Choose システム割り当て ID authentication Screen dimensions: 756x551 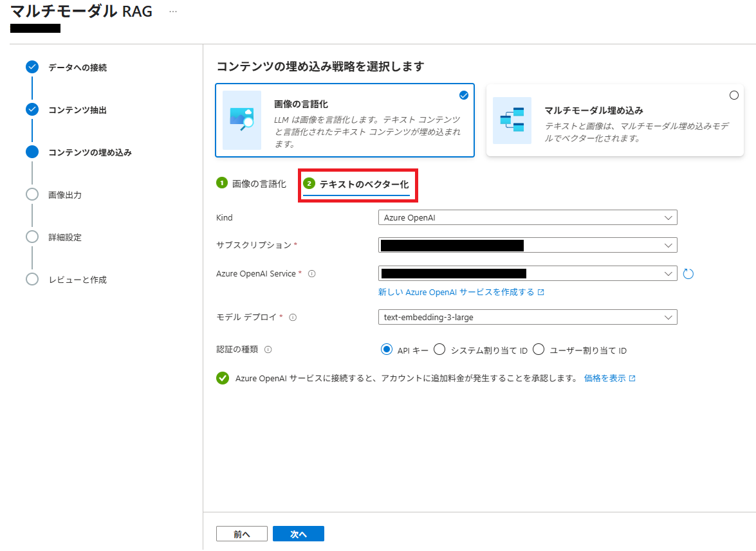coord(439,349)
